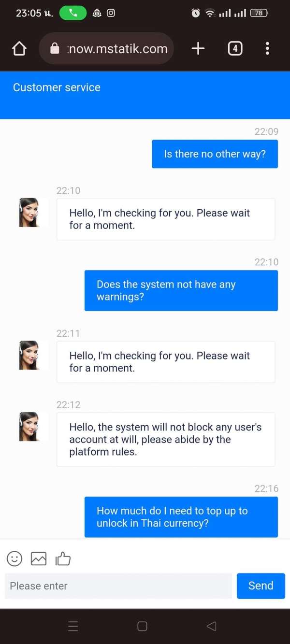The height and width of the screenshot is (644, 290).
Task: Tap the agent avatar at 22:10
Action: (29, 213)
